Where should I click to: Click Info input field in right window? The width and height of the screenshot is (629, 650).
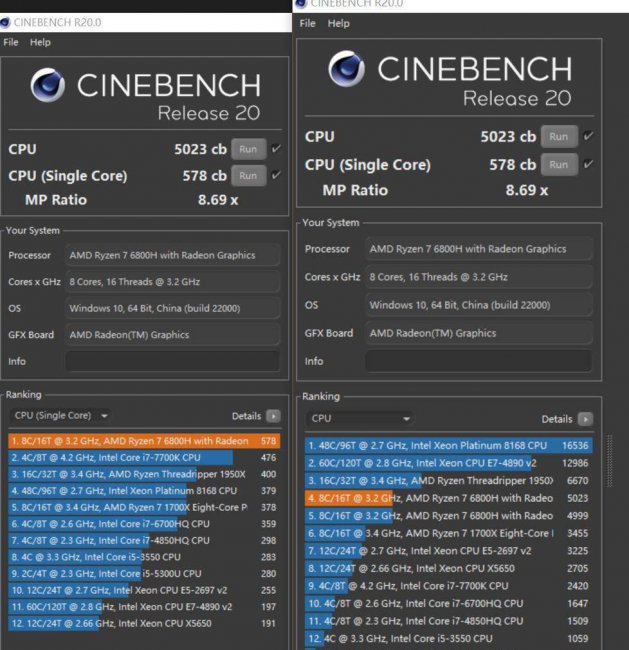479,361
